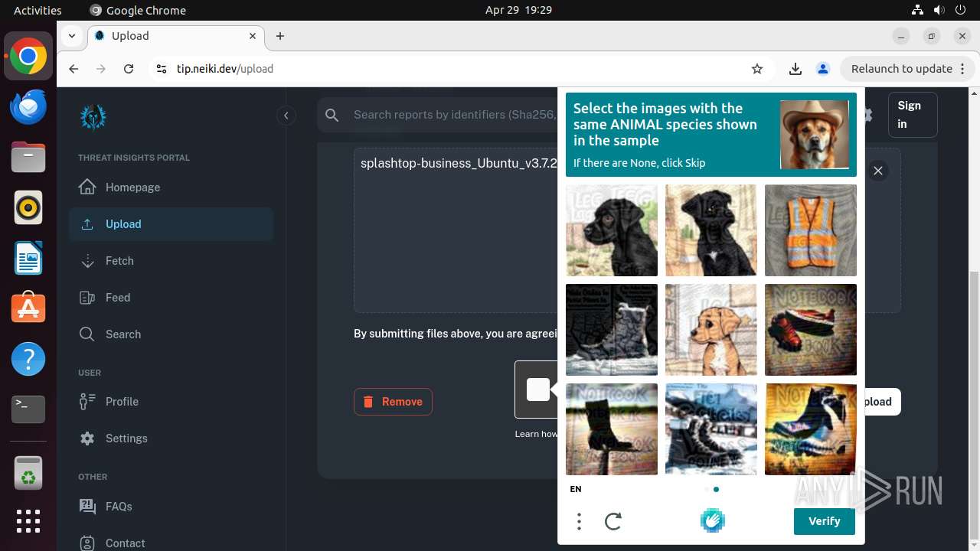The width and height of the screenshot is (980, 551).
Task: Go back in Chrome
Action: tap(73, 69)
